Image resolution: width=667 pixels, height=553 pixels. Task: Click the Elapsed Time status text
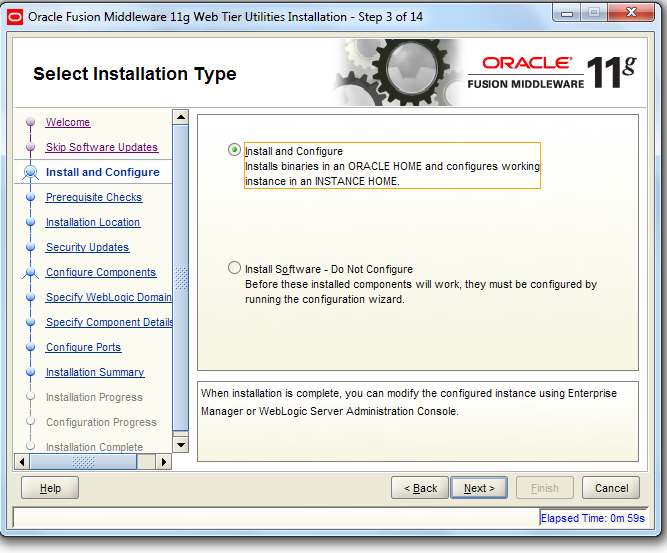(x=593, y=518)
